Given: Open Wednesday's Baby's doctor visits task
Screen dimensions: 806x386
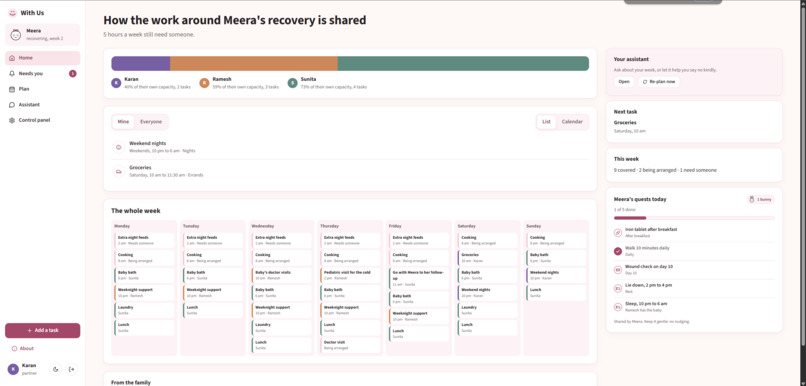Looking at the screenshot, I should tap(282, 275).
